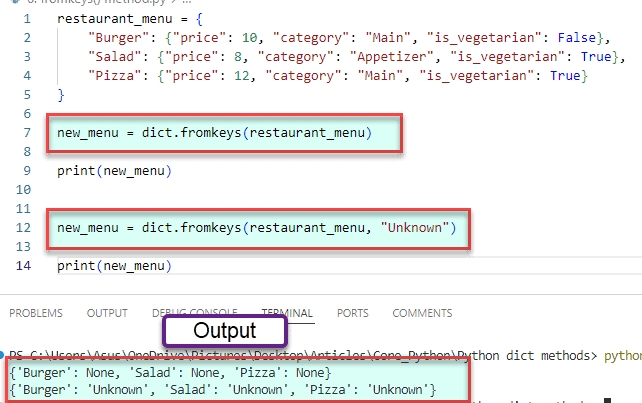Show the COMMENTS panel tab
The width and height of the screenshot is (642, 403).
[422, 313]
